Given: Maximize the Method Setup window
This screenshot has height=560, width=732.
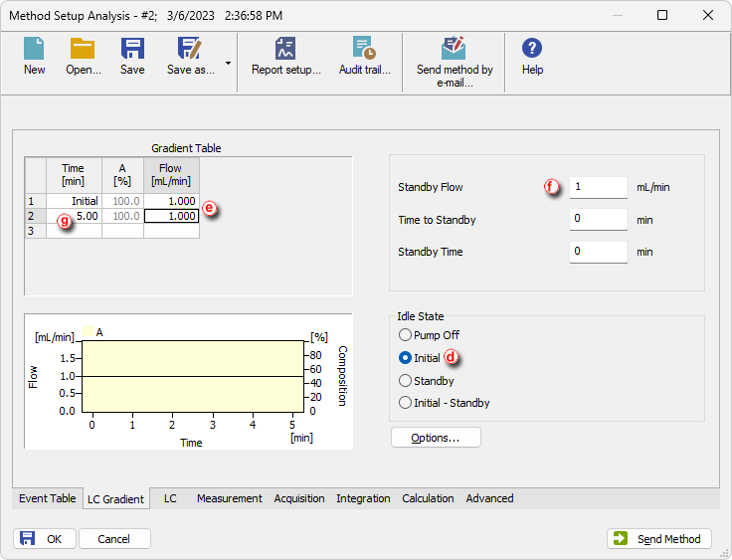Looking at the screenshot, I should pos(662,15).
